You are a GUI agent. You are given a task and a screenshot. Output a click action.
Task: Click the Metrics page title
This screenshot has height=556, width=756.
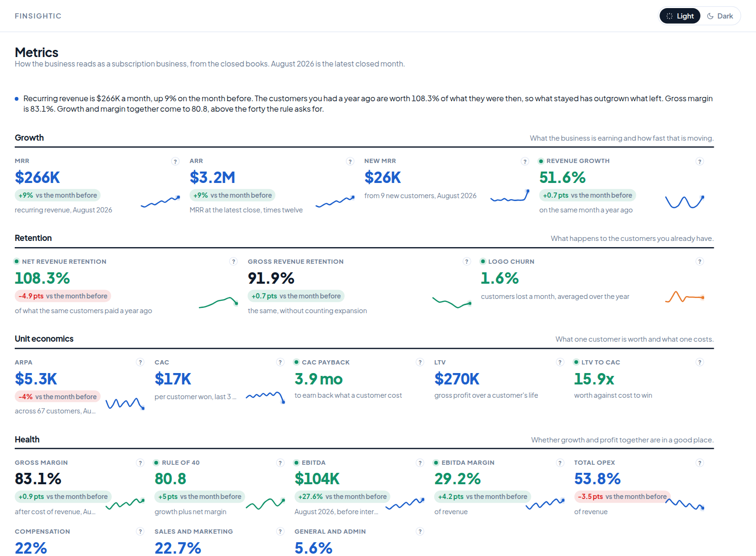37,52
